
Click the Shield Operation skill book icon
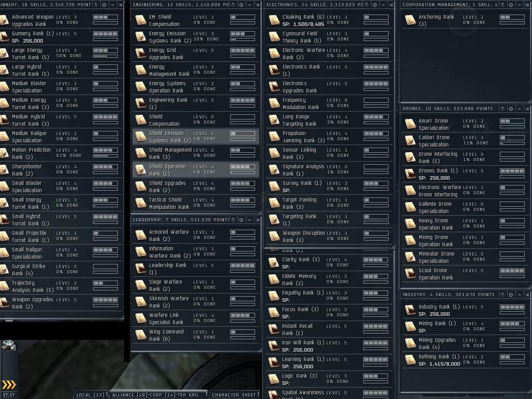140,170
